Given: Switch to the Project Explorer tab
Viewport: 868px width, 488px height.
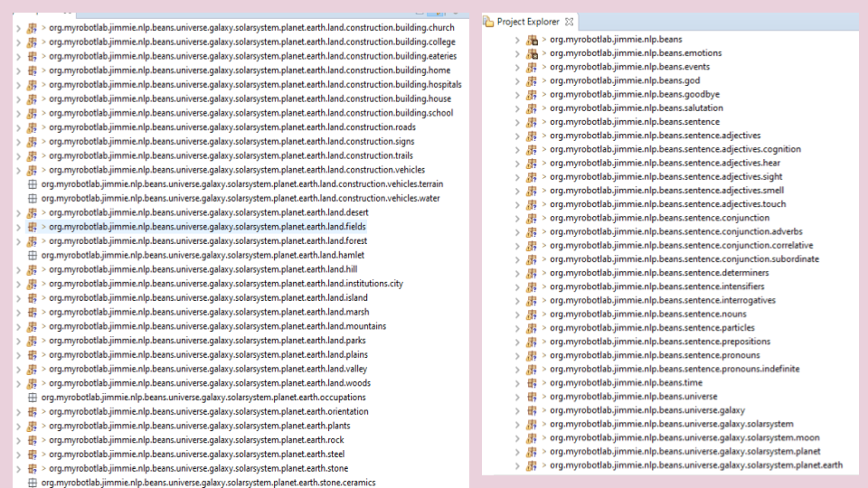Looking at the screenshot, I should 528,22.
